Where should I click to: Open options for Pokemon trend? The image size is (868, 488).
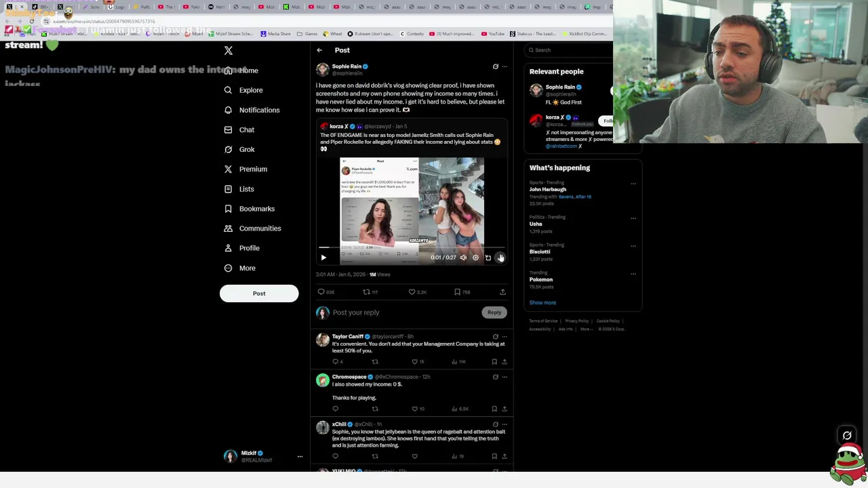point(633,274)
